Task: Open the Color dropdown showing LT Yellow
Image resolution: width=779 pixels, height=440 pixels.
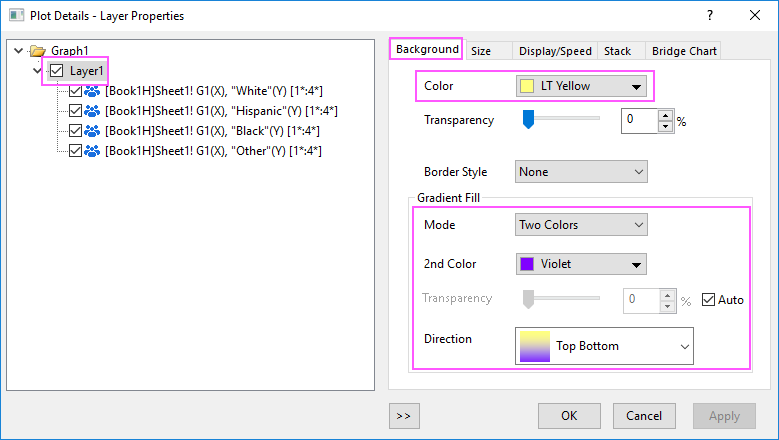Action: click(581, 86)
